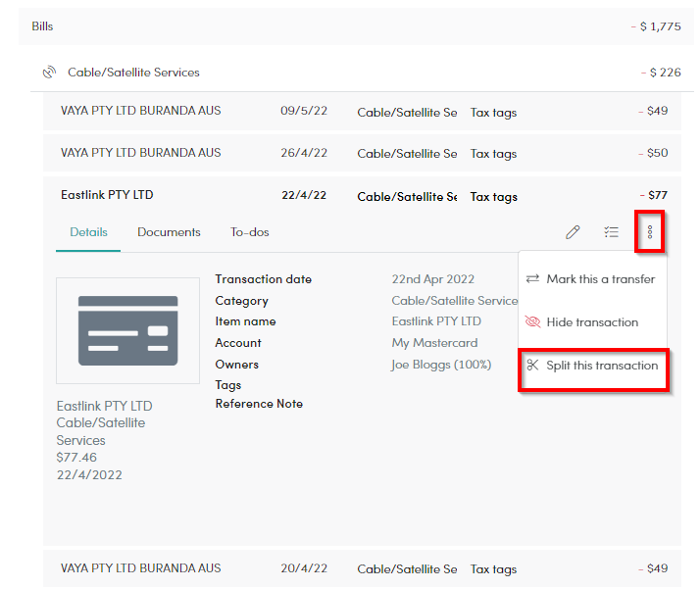
Task: Click the 22/4/2022 date under thumbnail
Action: (x=89, y=474)
